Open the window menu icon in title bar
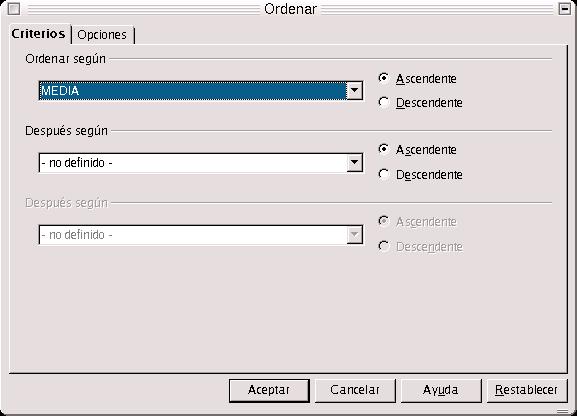The width and height of the screenshot is (577, 416). point(14,8)
